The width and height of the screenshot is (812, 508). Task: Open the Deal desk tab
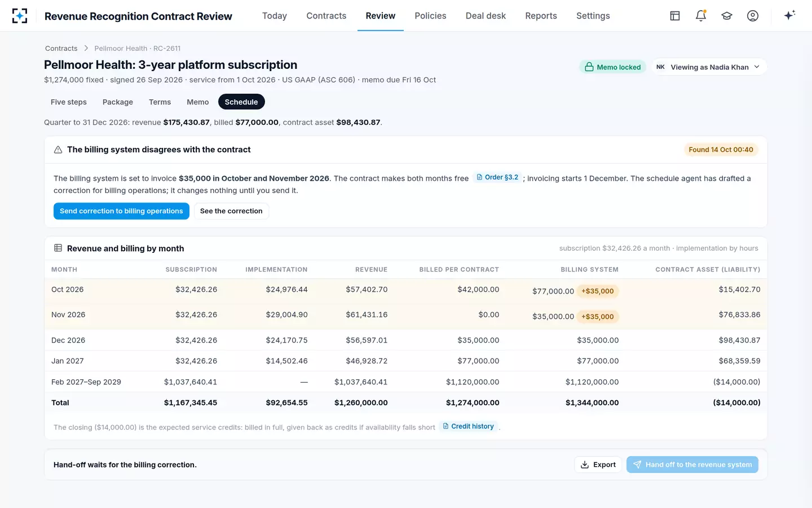(x=486, y=16)
